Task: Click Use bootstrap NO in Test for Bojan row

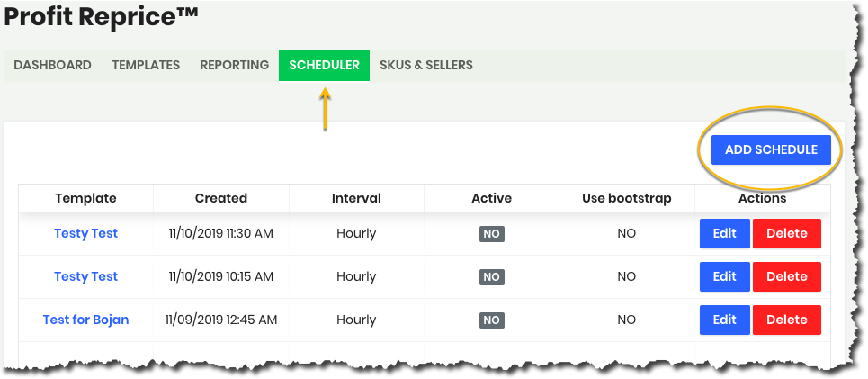Action: 627,320
